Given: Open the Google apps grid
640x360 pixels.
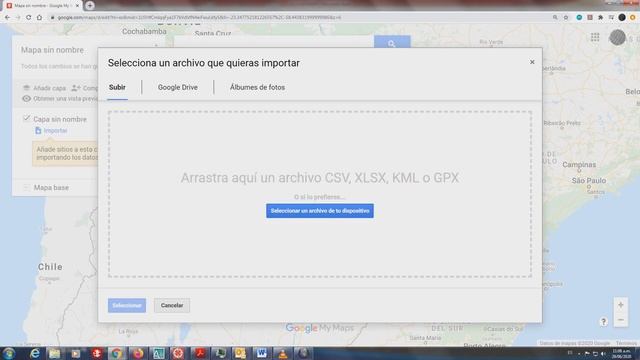Looking at the screenshot, I should pos(595,37).
